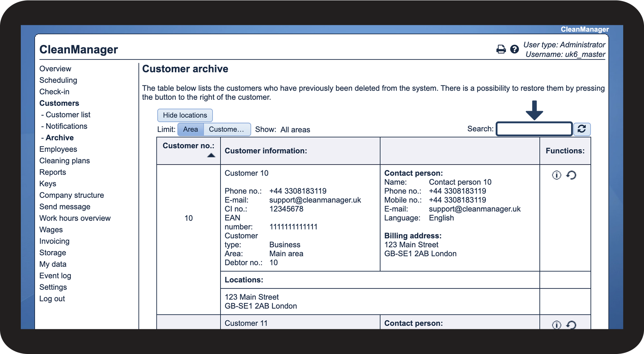
Task: Click the Locations section header
Action: coord(244,280)
